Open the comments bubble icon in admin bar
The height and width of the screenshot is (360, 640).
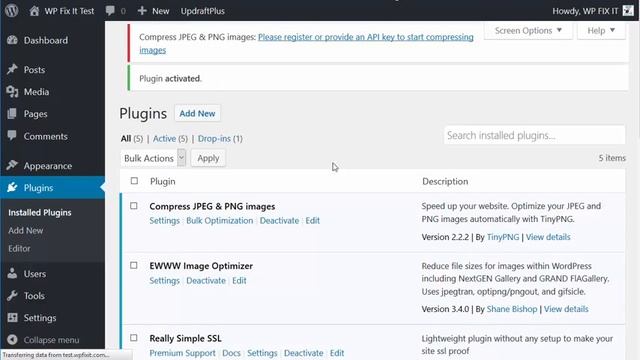110,11
